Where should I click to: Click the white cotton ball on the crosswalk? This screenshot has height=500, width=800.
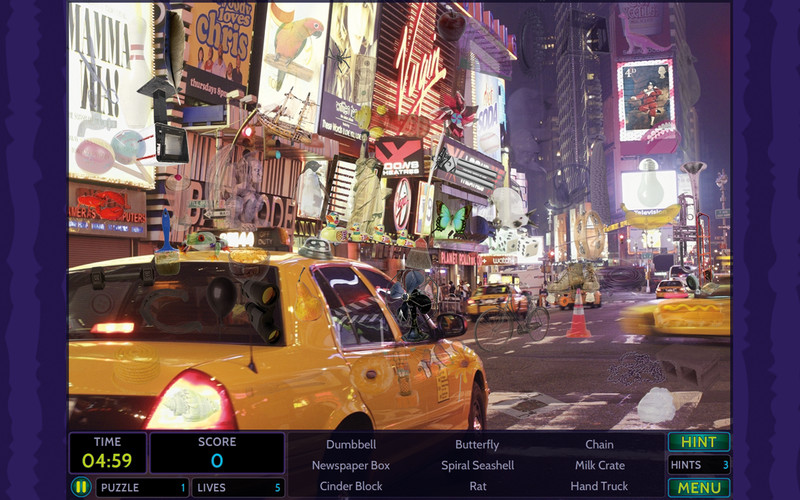point(657,405)
